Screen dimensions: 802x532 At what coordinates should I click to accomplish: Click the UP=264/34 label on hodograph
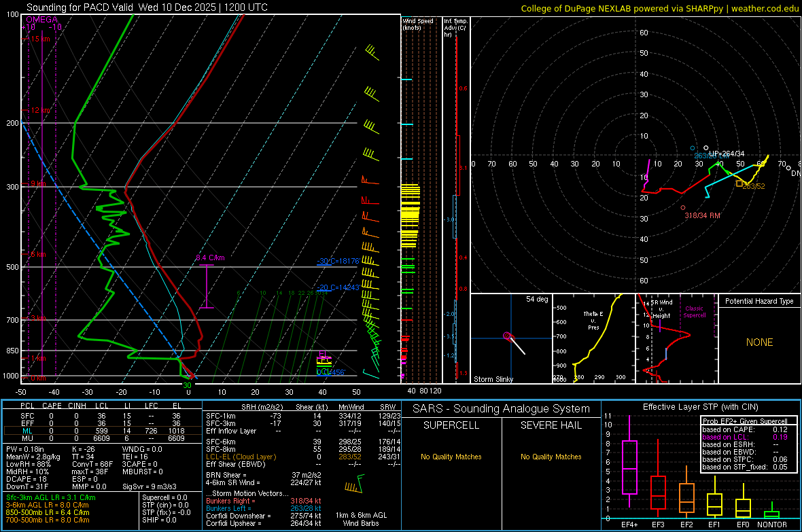point(727,154)
